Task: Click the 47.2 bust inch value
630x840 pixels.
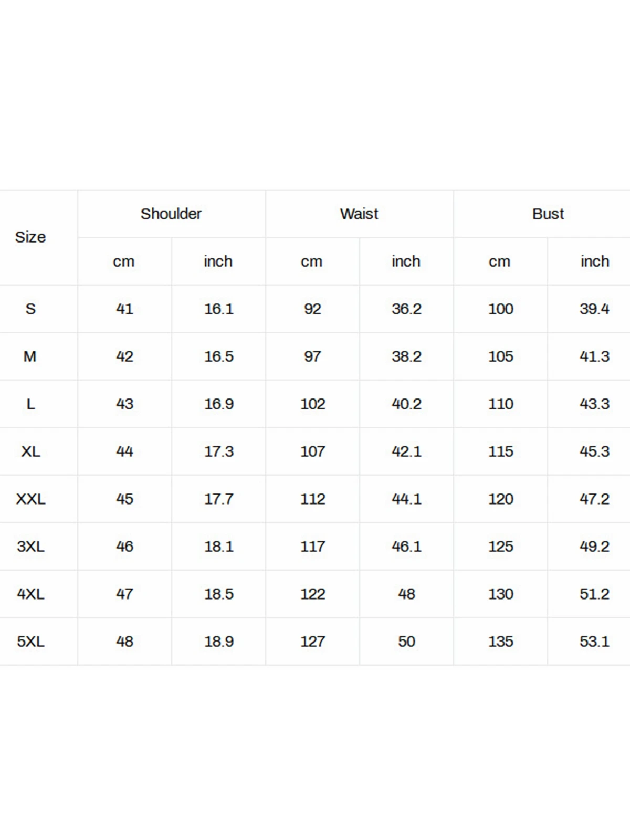Action: pyautogui.click(x=595, y=499)
